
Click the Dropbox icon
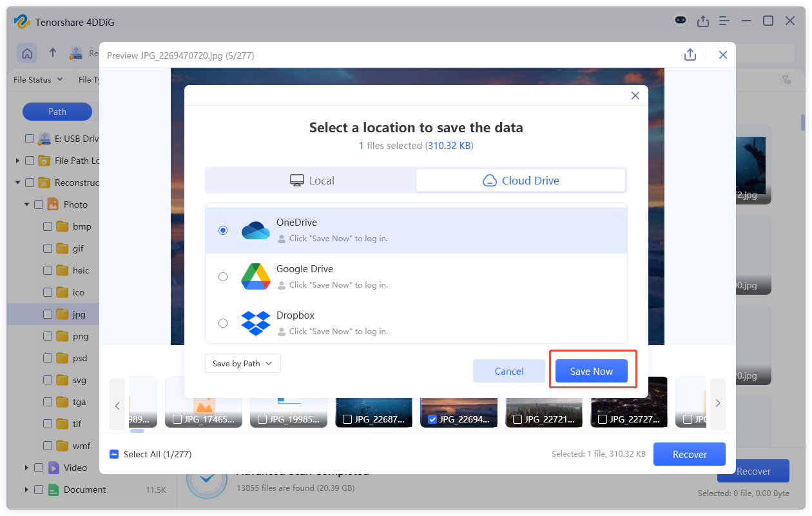click(x=256, y=322)
